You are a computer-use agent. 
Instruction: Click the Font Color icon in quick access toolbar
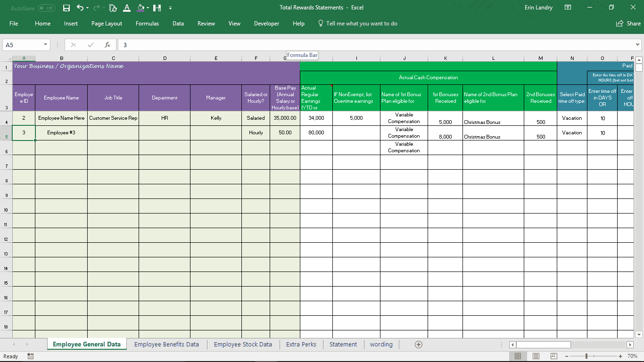[x=126, y=8]
